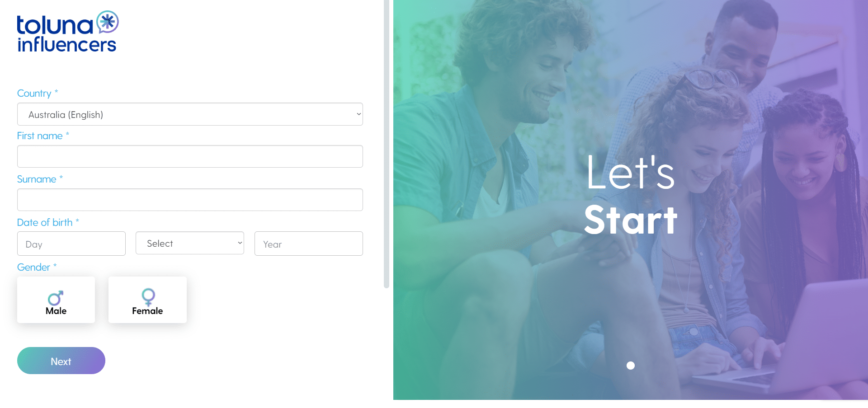Focus the Surname text field

click(190, 200)
